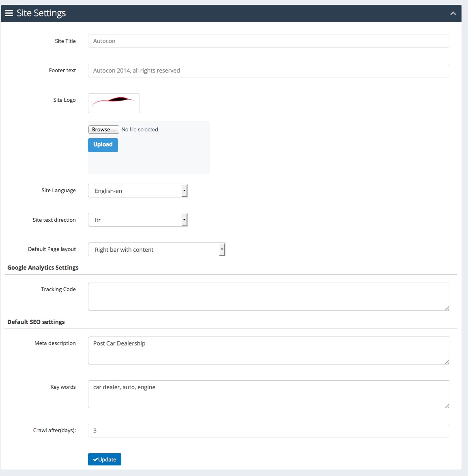Click the Tracking Code text area
The width and height of the screenshot is (468, 476).
point(268,297)
